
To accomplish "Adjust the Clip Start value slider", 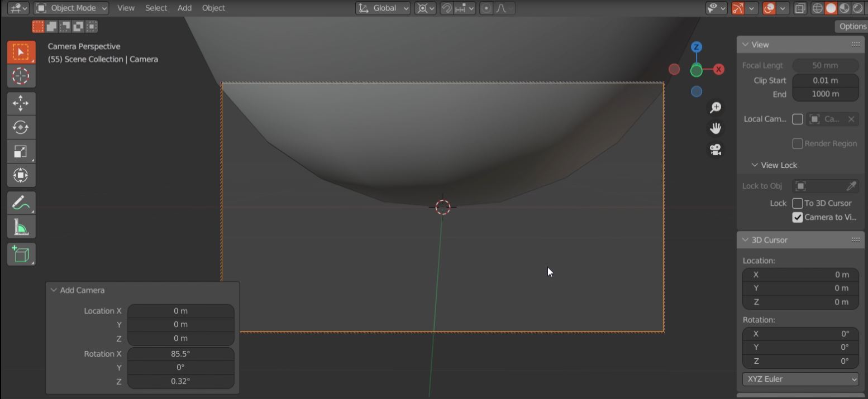I will pos(825,80).
